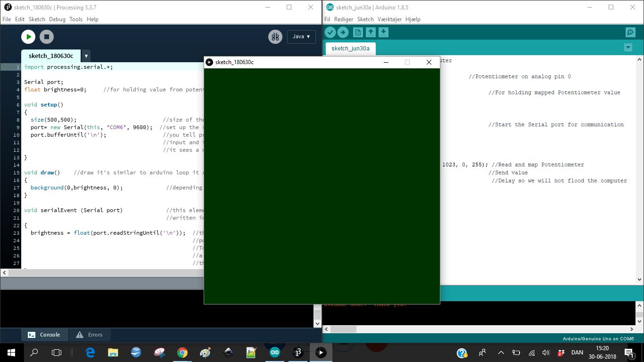Screen dimensions: 644x362
Task: Click the Arduino Verify checkmark button
Action: pyautogui.click(x=330, y=32)
